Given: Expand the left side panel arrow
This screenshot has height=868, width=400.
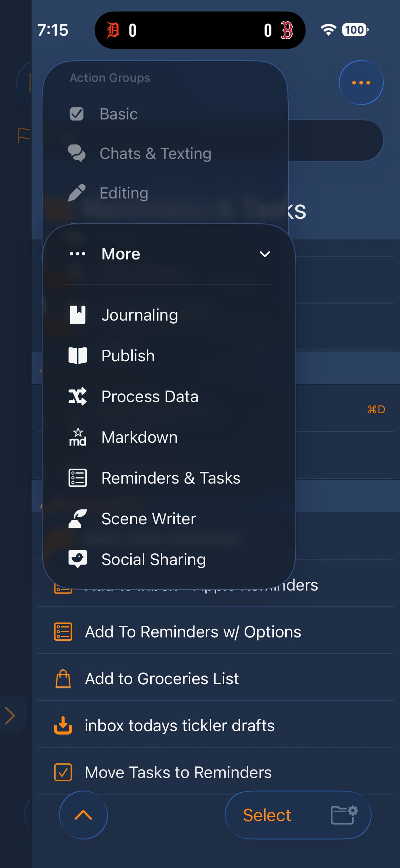Looking at the screenshot, I should coord(10,716).
